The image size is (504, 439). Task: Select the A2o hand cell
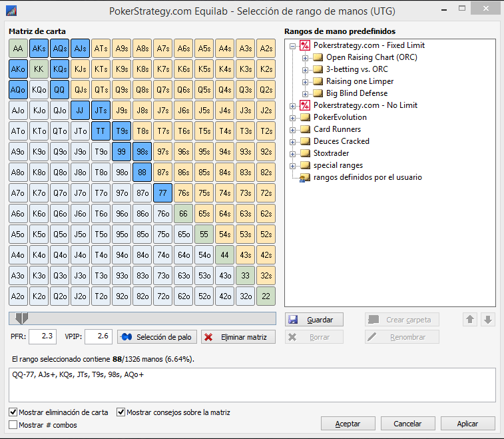coord(18,296)
